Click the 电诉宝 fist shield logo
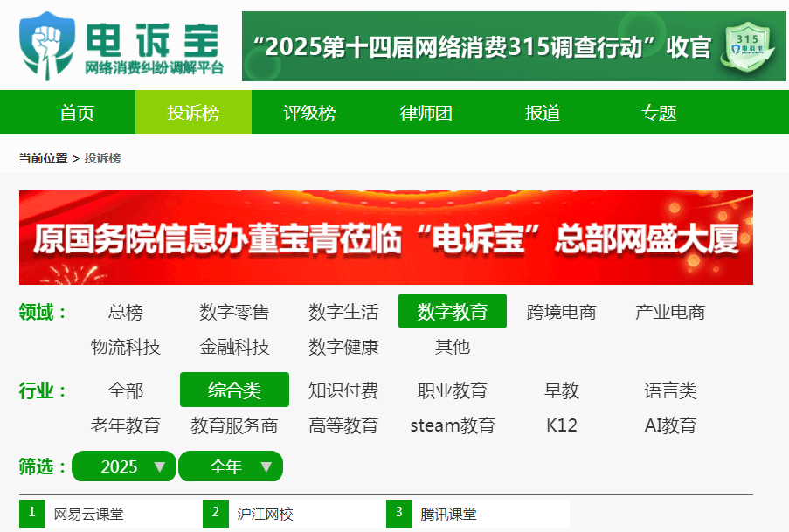Screen dimensions: 789x532 point(50,45)
